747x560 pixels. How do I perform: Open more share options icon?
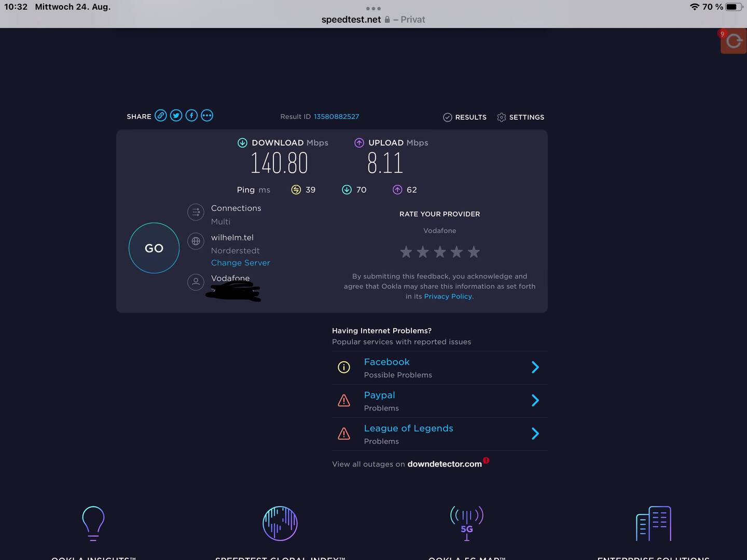207,116
